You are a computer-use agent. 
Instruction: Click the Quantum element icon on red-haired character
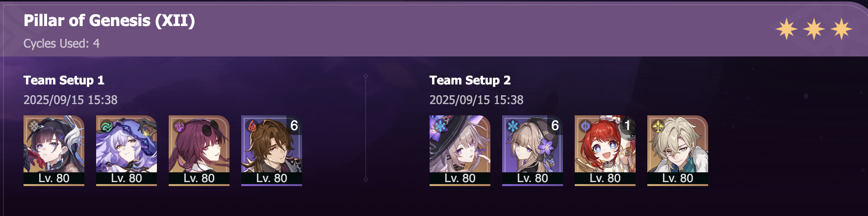click(585, 126)
